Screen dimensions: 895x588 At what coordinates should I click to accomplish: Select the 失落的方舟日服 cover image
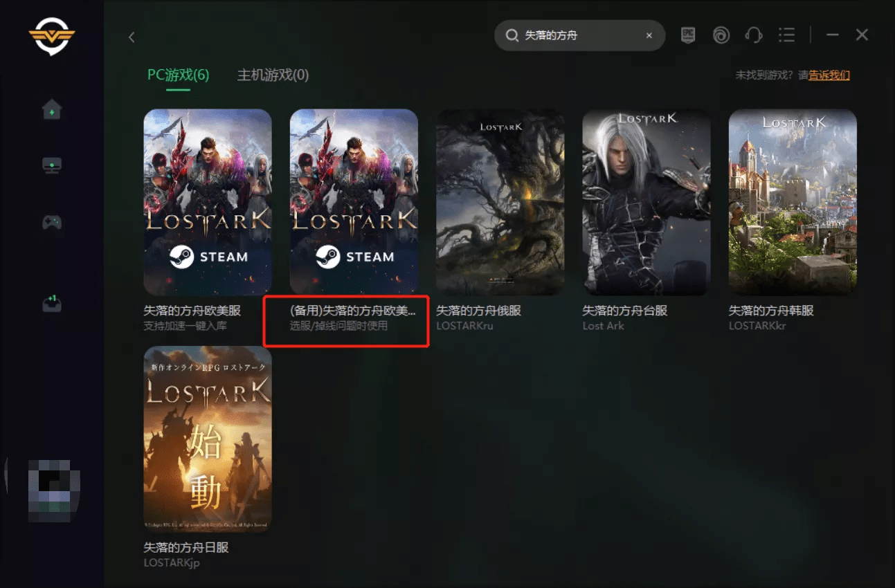point(208,439)
